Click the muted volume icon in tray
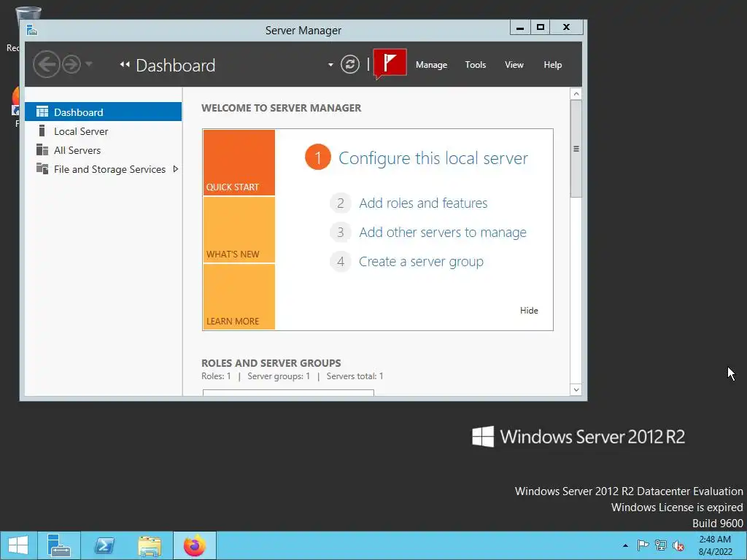747x560 pixels. pyautogui.click(x=678, y=545)
